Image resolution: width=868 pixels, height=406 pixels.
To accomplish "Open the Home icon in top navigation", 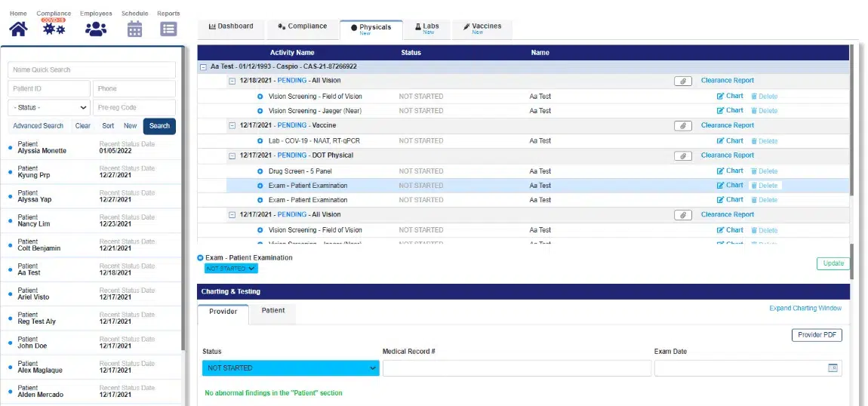I will tap(18, 29).
